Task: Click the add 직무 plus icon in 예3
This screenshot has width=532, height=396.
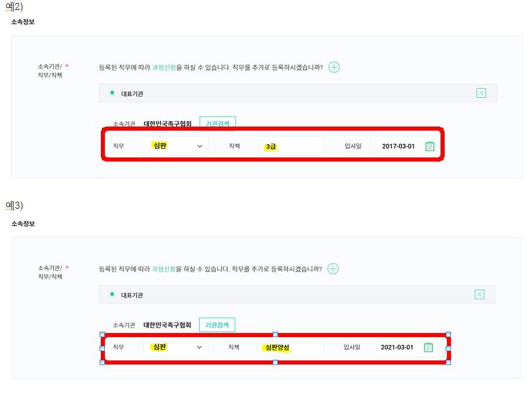Action: click(333, 269)
